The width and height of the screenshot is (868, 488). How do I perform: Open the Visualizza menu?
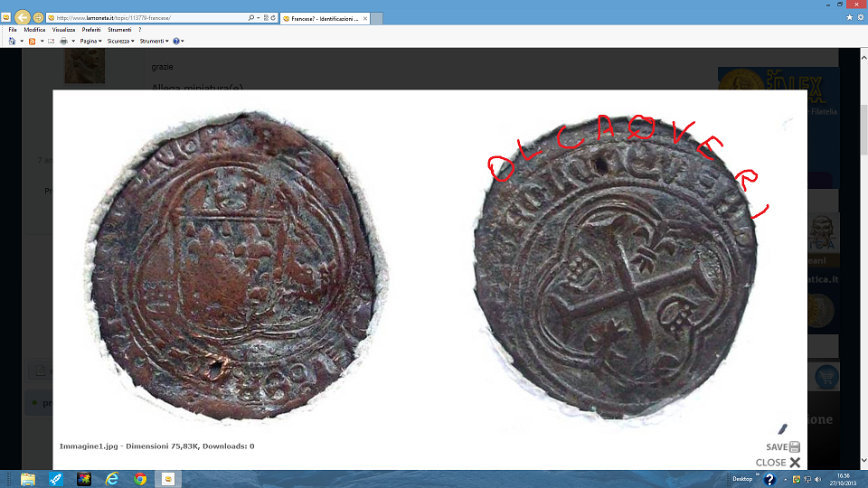pos(63,30)
